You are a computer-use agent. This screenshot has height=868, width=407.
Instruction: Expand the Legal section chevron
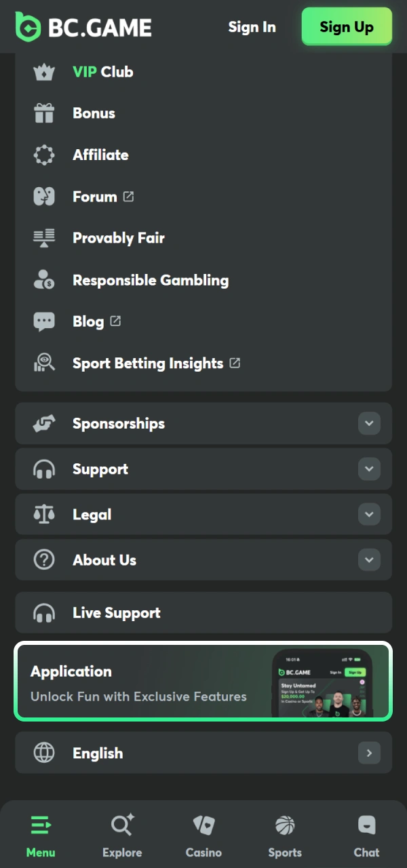point(369,515)
